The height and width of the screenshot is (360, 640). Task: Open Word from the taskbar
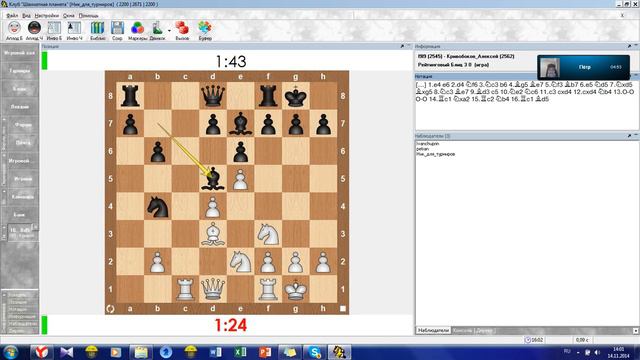click(216, 352)
